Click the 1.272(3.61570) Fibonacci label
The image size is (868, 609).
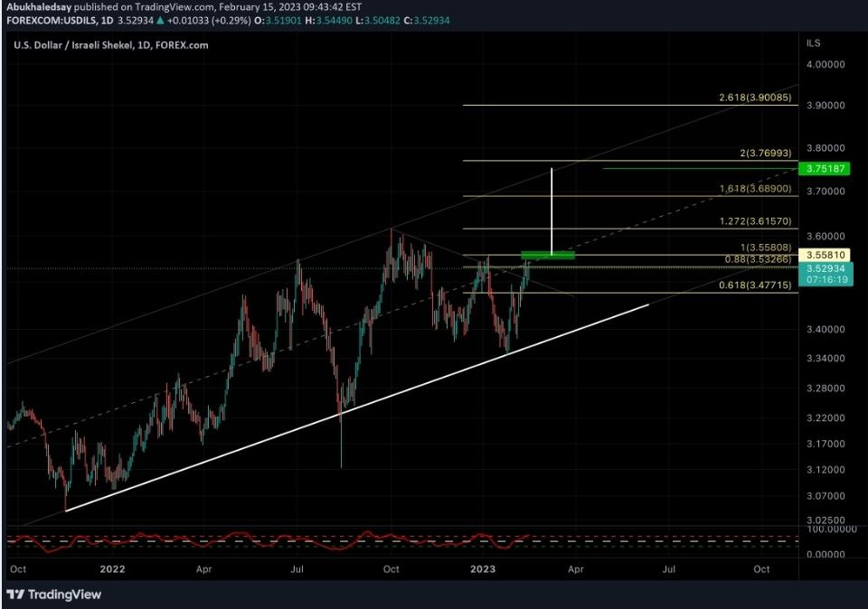click(756, 221)
